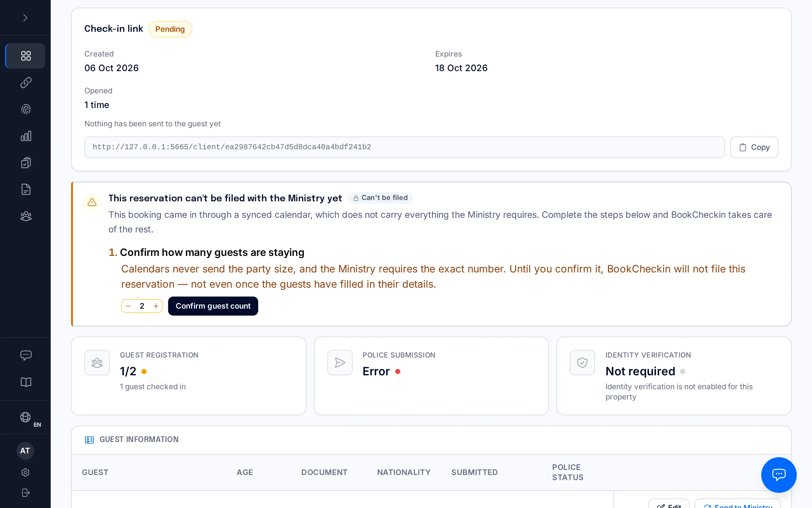Screen dimensions: 812x508
Task: Open the bar chart statistics icon
Action: [x=25, y=136]
